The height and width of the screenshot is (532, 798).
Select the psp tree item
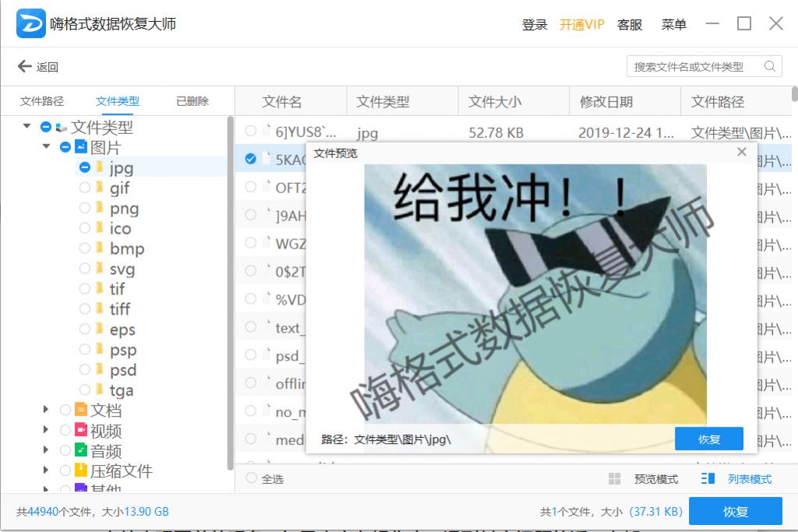(x=123, y=350)
